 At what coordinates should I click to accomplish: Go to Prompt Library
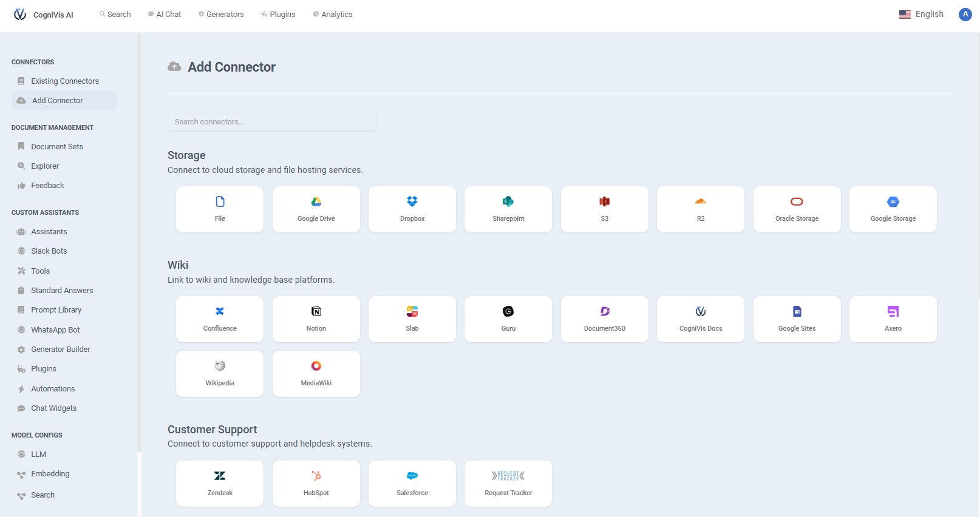[64, 309]
